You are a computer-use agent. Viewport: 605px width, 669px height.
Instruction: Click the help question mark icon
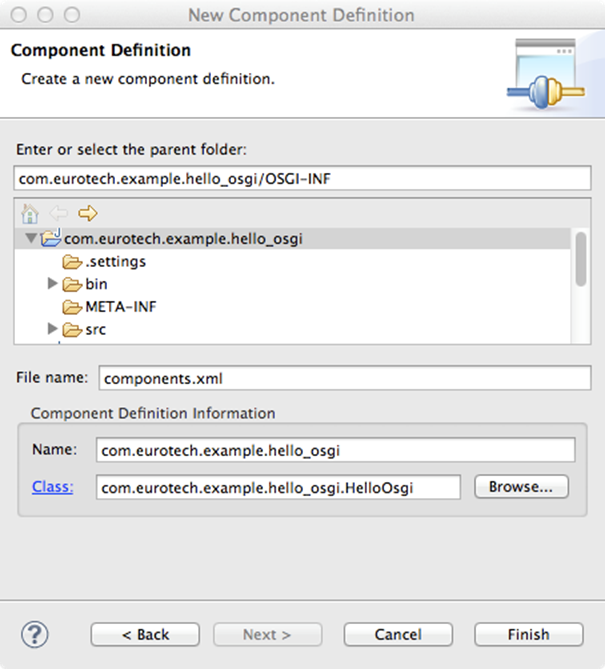[x=35, y=634]
